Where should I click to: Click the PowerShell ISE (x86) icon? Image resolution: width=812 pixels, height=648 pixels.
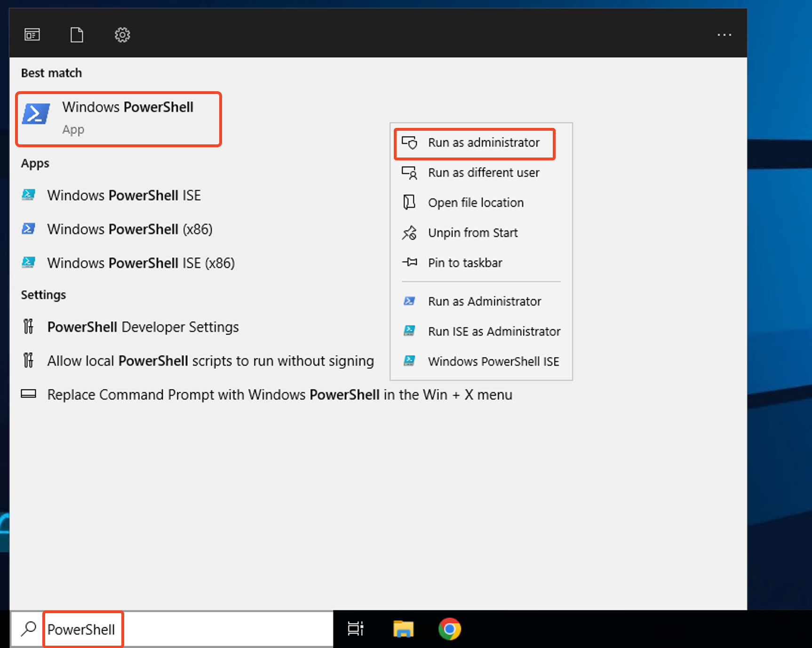(x=28, y=262)
